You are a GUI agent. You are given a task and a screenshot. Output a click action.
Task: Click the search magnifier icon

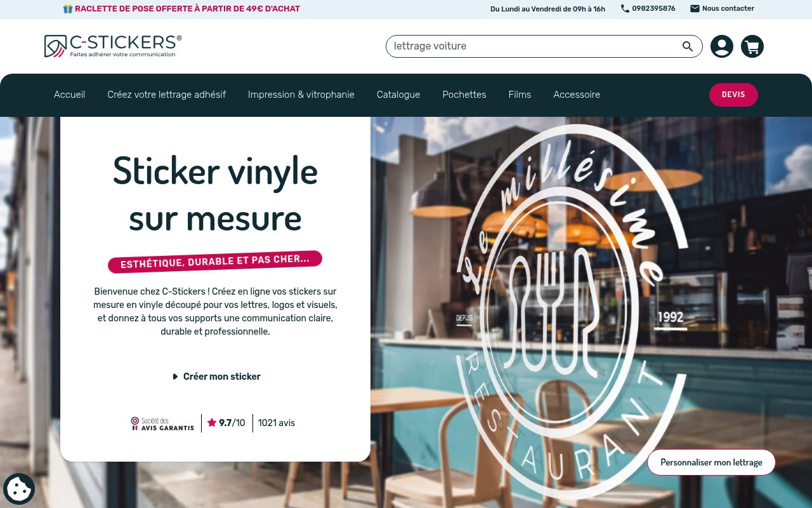tap(688, 46)
